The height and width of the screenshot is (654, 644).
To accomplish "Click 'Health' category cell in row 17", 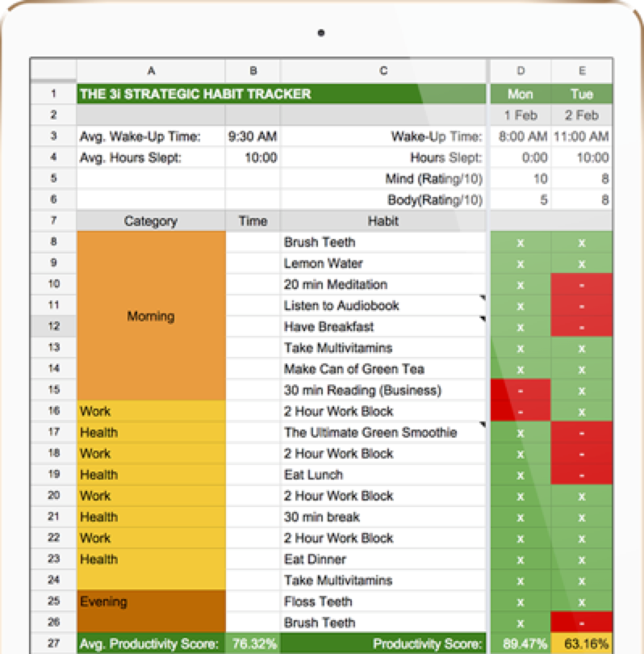I will click(x=151, y=433).
